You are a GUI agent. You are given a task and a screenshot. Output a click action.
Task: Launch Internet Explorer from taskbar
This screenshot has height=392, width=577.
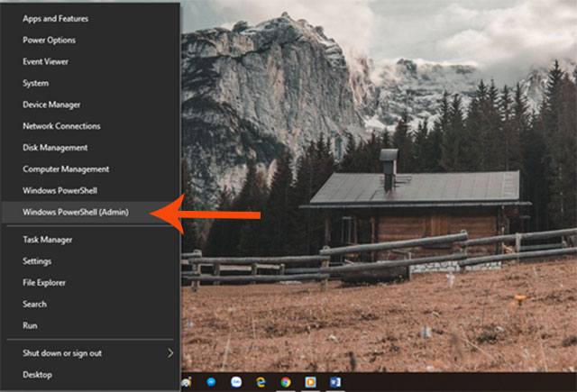coord(261,382)
